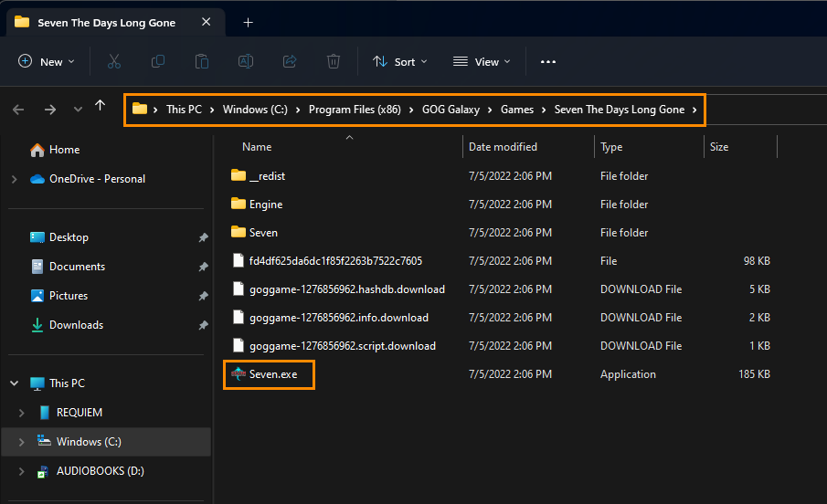827x504 pixels.
Task: Click the Cut scissors icon
Action: tap(114, 62)
